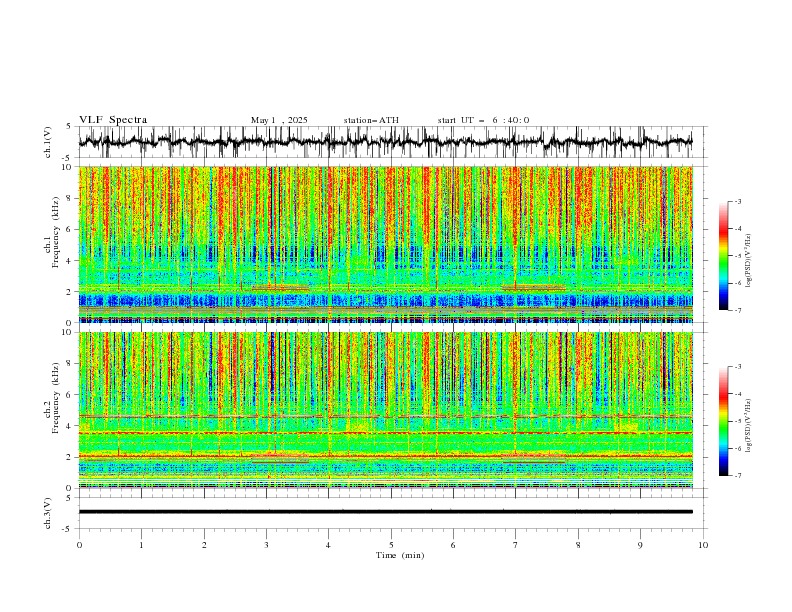Click the "start UT = 6:40:0" text
Screen dimensions: 792x612
point(483,120)
